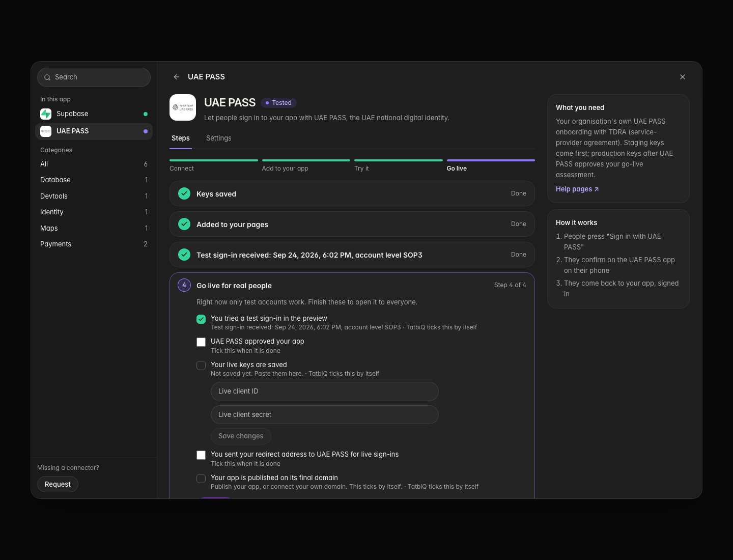Open the Help pages link
The height and width of the screenshot is (560, 733).
(577, 189)
